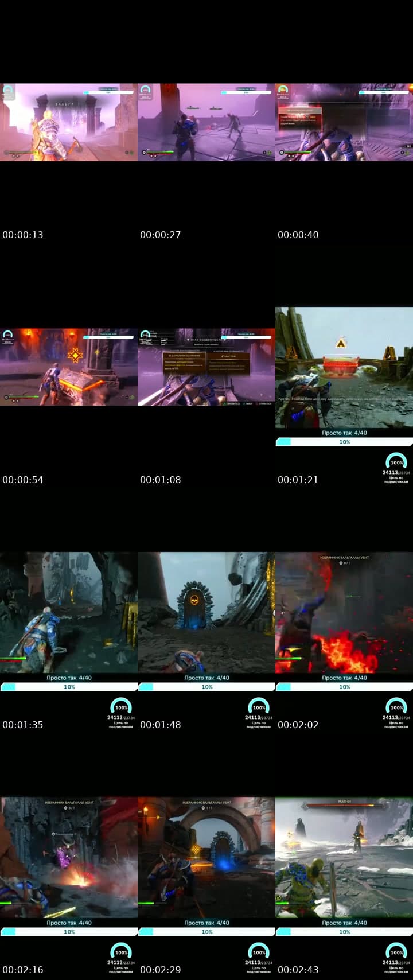Open the frame thumbnail at 00:00:13
Image resolution: width=413 pixels, height=980 pixels.
point(69,122)
